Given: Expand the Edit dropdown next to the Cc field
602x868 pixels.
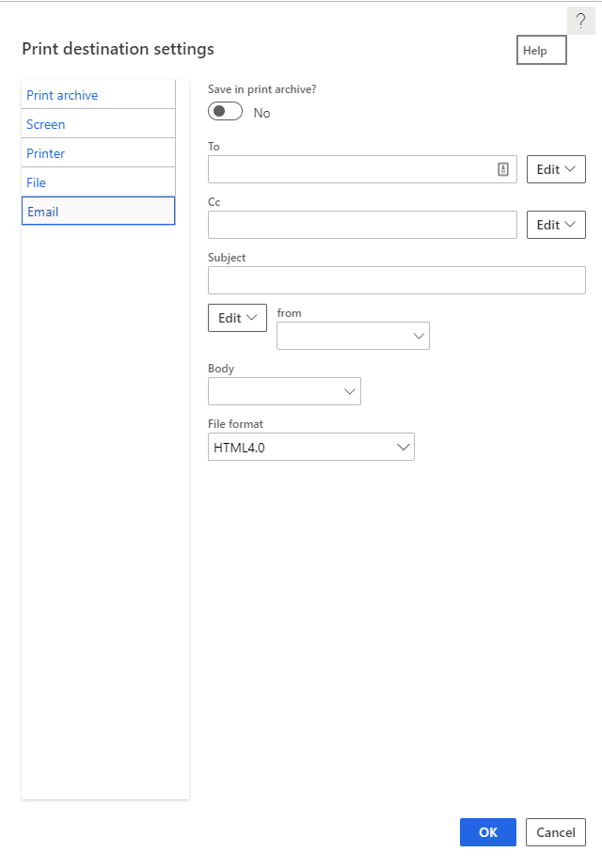Looking at the screenshot, I should click(555, 225).
